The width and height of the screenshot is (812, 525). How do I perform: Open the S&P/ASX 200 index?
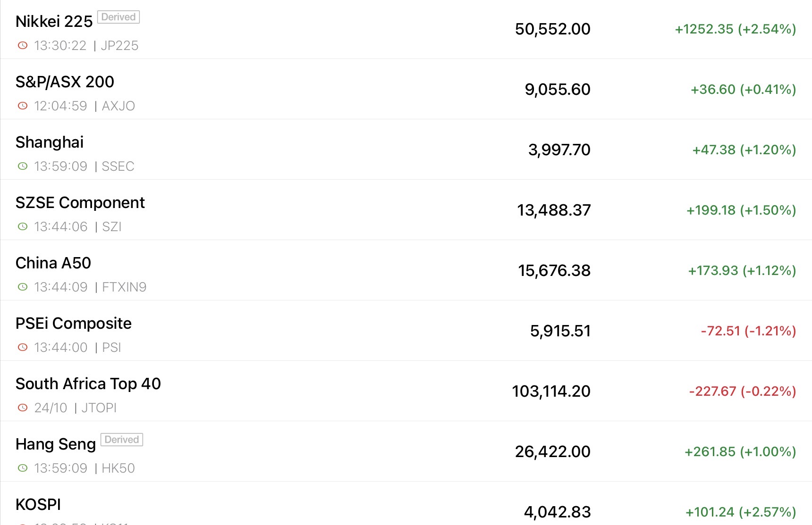(65, 82)
